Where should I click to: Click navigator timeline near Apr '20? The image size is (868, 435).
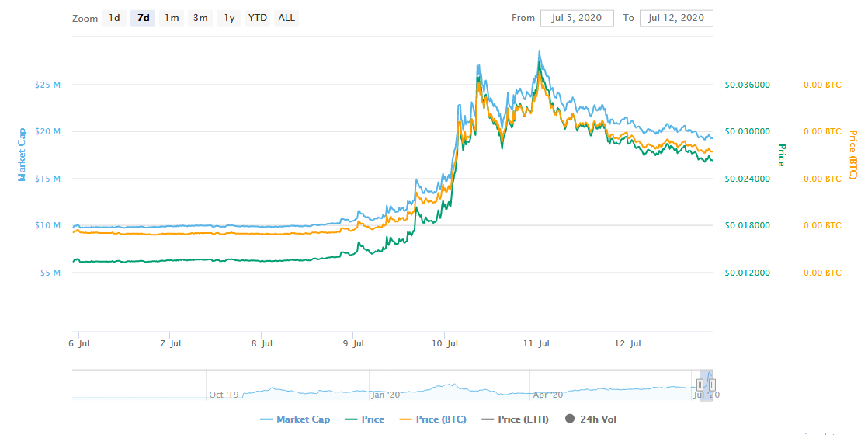tap(548, 395)
